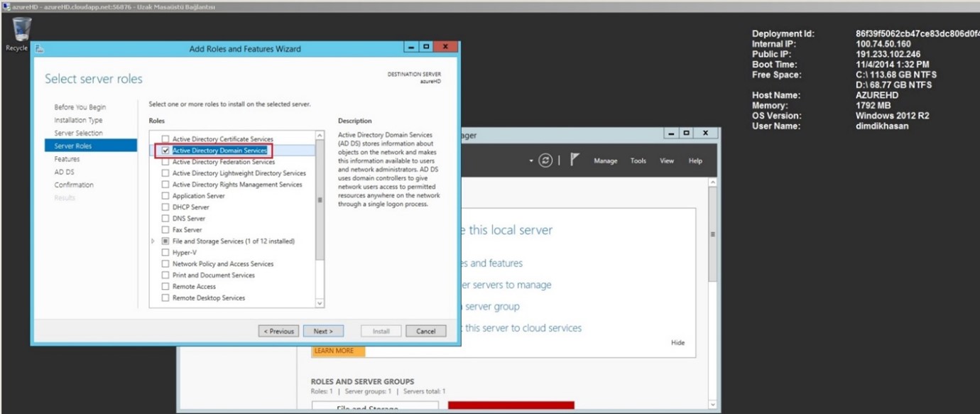980x414 pixels.
Task: Open the Recycle Bin desktop icon
Action: tap(21, 31)
